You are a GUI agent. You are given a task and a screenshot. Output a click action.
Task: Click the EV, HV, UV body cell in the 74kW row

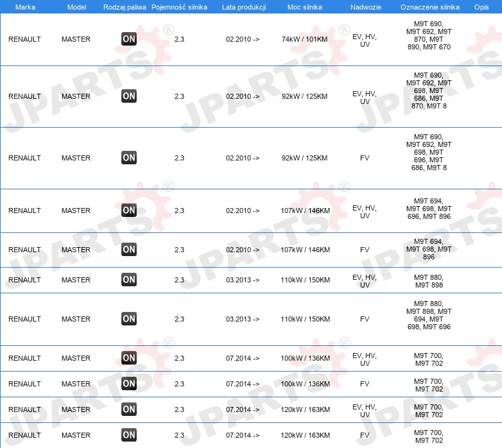(365, 40)
